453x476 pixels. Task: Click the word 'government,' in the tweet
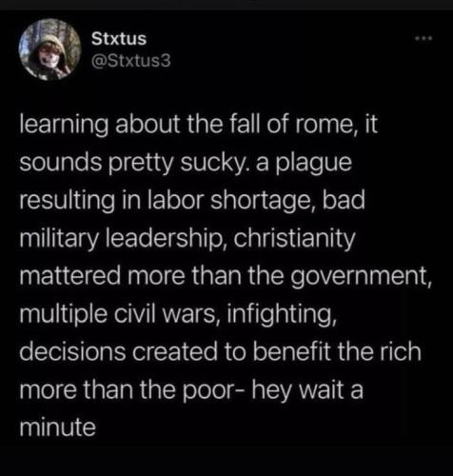click(x=360, y=277)
